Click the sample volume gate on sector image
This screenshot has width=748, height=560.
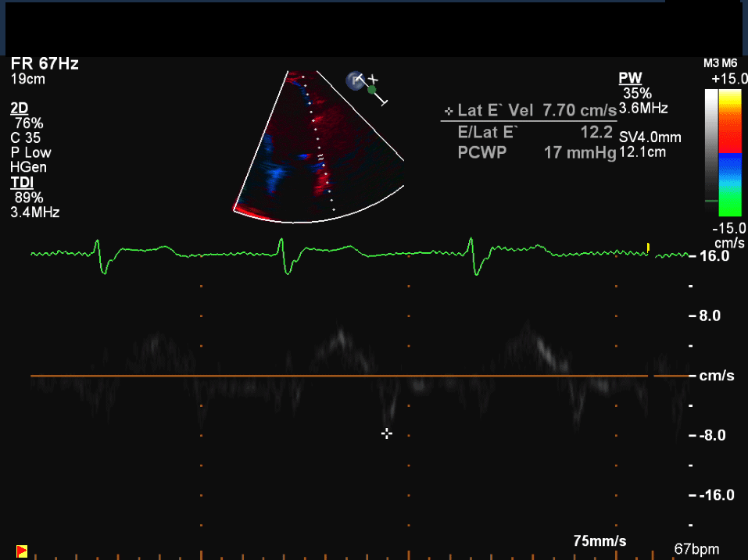[x=320, y=156]
